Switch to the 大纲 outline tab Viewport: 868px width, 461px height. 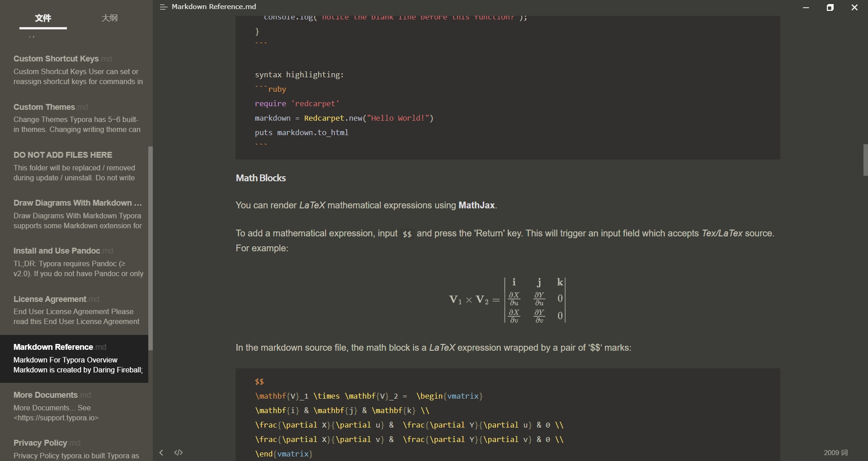pyautogui.click(x=109, y=18)
